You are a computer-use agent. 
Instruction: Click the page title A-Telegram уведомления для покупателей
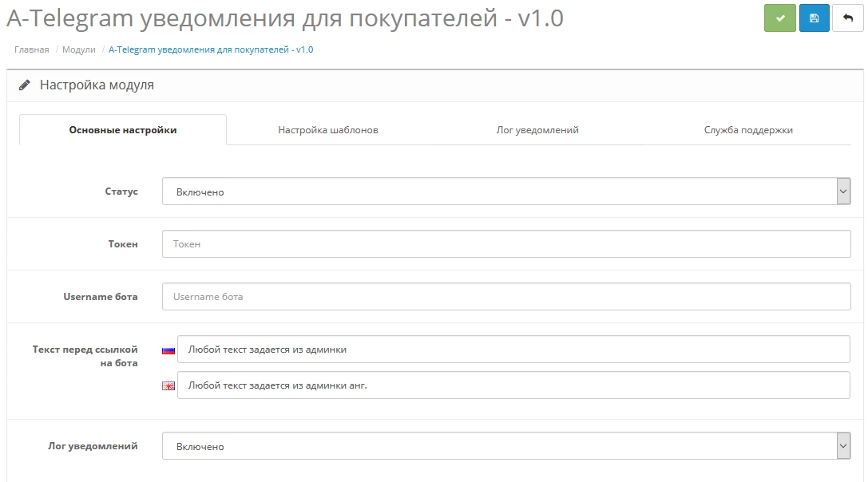pyautogui.click(x=284, y=18)
